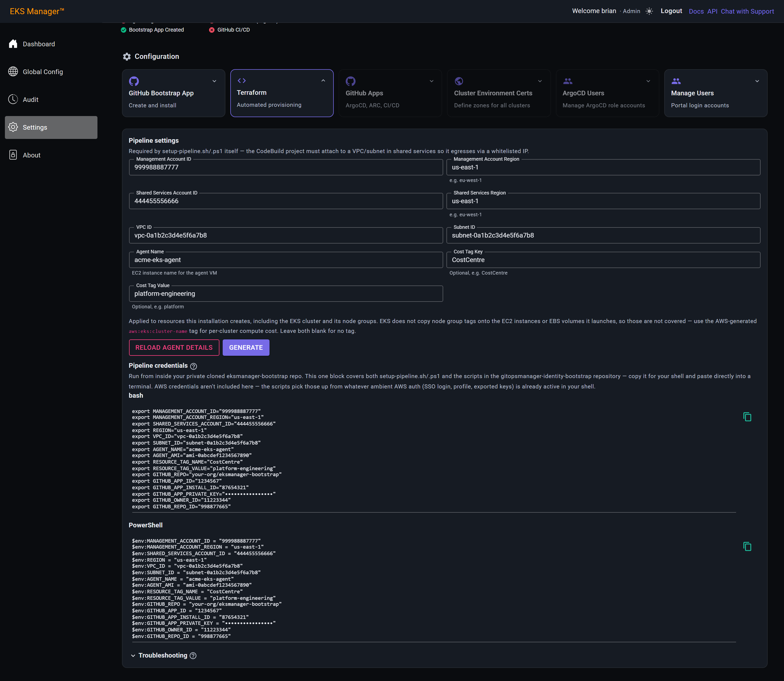
Task: Click the bash AGENT_AMI export line
Action: 192,455
